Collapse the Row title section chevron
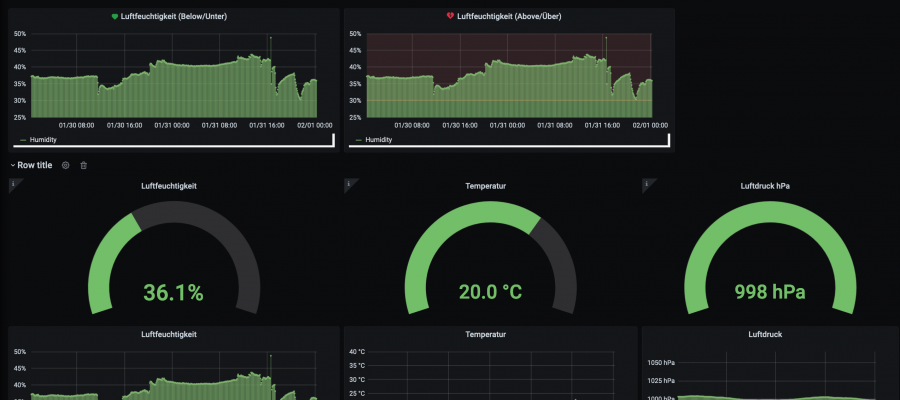900x400 pixels. (x=13, y=165)
